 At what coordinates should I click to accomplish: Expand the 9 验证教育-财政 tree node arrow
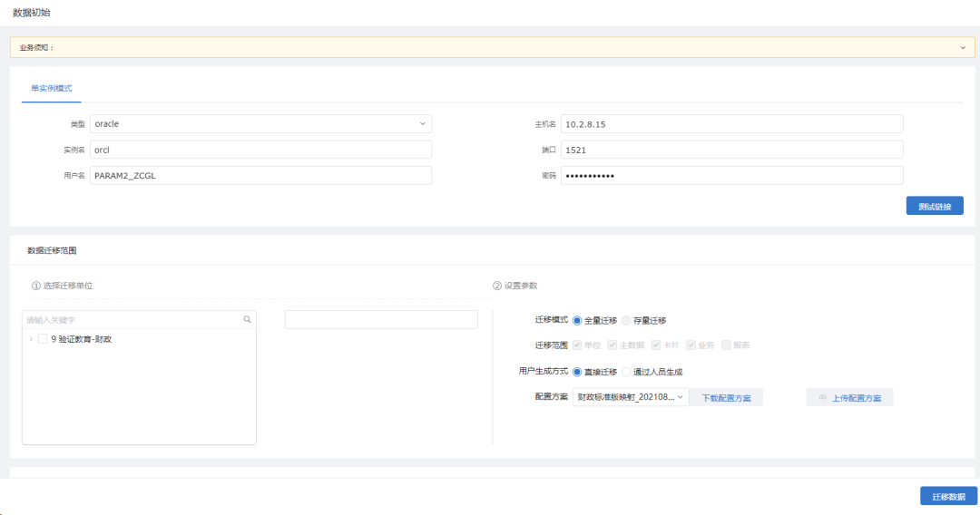[31, 339]
